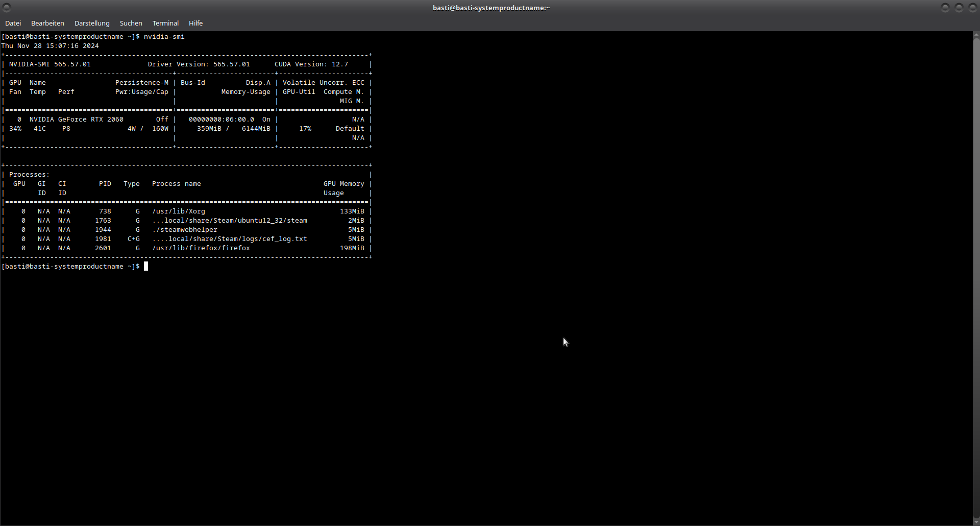
Task: Click the Volatile Uncorr. ECC header
Action: click(x=324, y=83)
